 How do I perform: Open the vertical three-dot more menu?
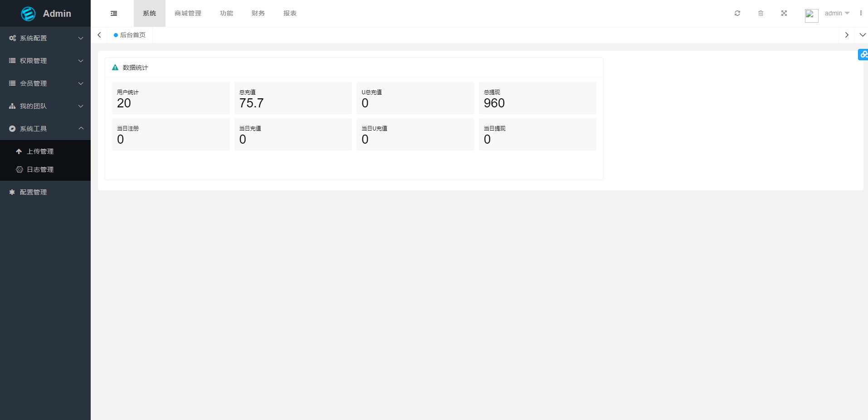click(x=861, y=13)
